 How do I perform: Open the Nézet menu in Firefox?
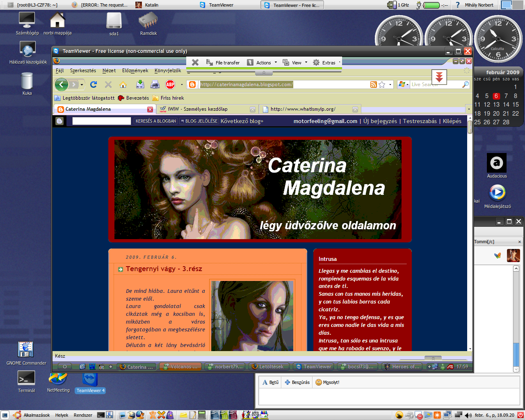pos(109,71)
